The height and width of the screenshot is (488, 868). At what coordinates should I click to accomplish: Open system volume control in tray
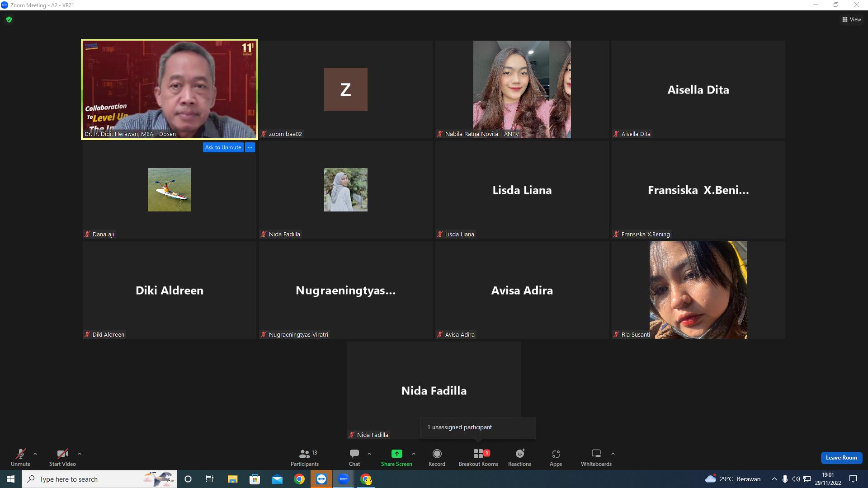(x=796, y=479)
